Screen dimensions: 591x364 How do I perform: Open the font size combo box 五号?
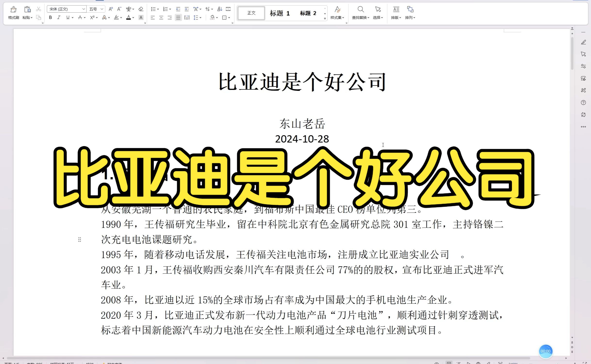coord(96,9)
